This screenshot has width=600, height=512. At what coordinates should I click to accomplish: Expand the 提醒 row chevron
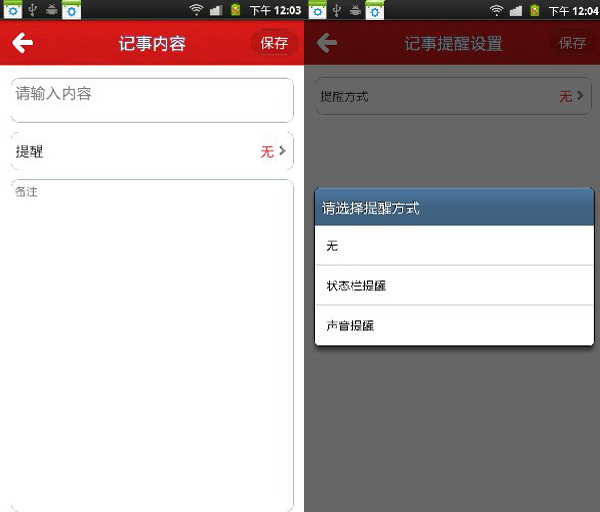tap(282, 151)
